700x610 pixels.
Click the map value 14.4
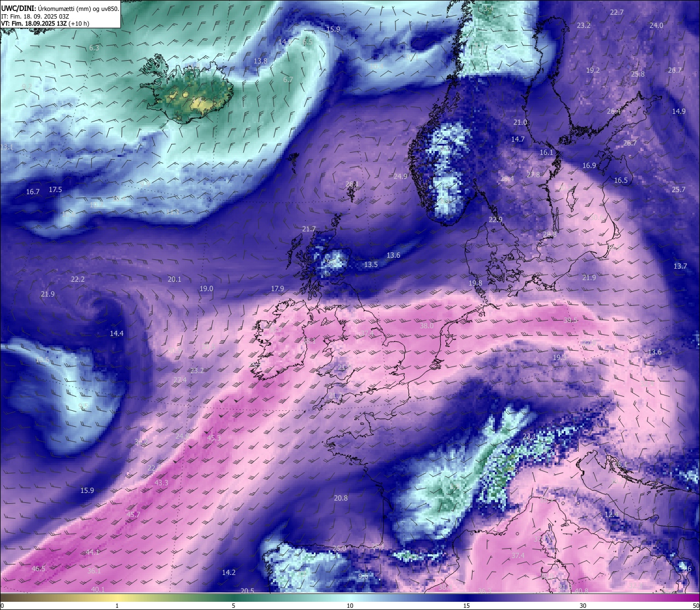pyautogui.click(x=116, y=333)
